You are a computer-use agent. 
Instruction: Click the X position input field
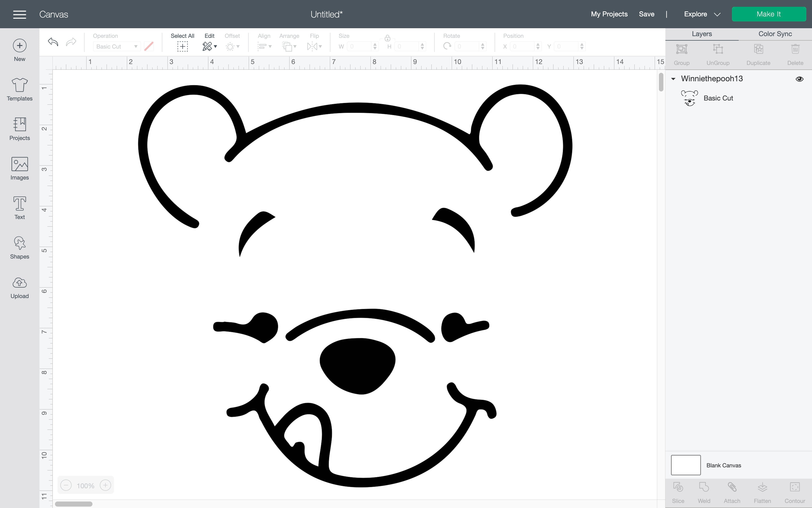click(x=522, y=46)
